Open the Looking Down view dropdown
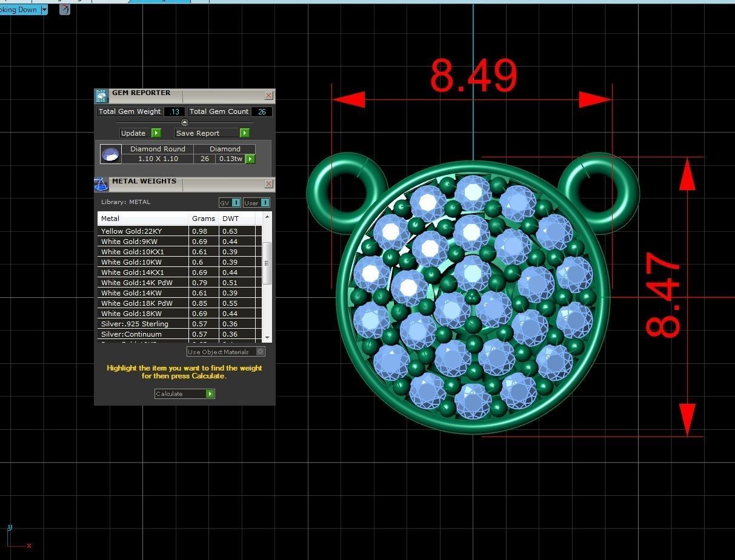 [44, 10]
